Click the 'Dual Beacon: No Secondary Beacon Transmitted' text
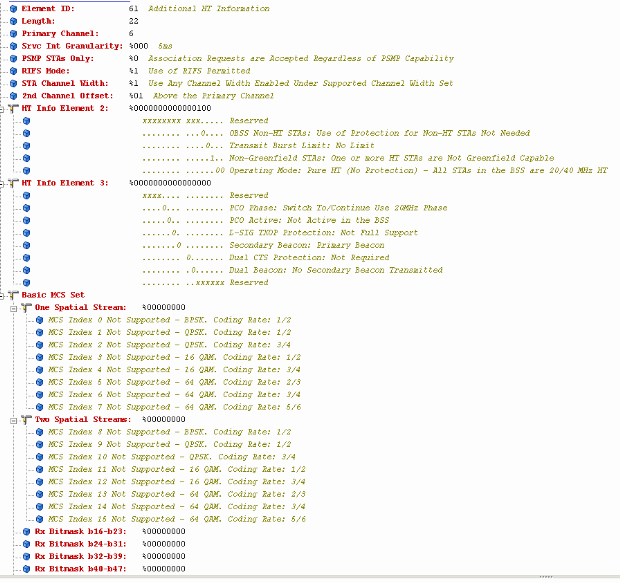 336,270
